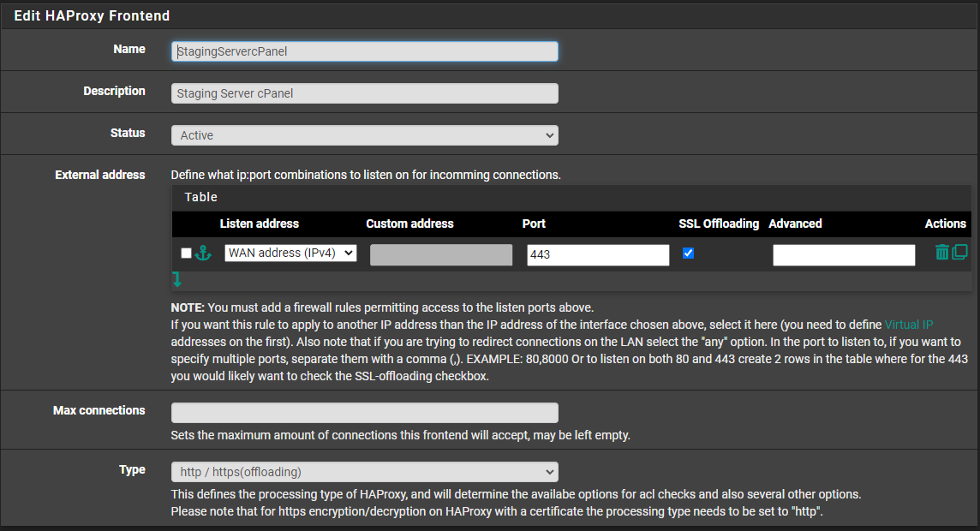This screenshot has width=980, height=531.
Task: Click the SSL Offloading column header
Action: 719,224
